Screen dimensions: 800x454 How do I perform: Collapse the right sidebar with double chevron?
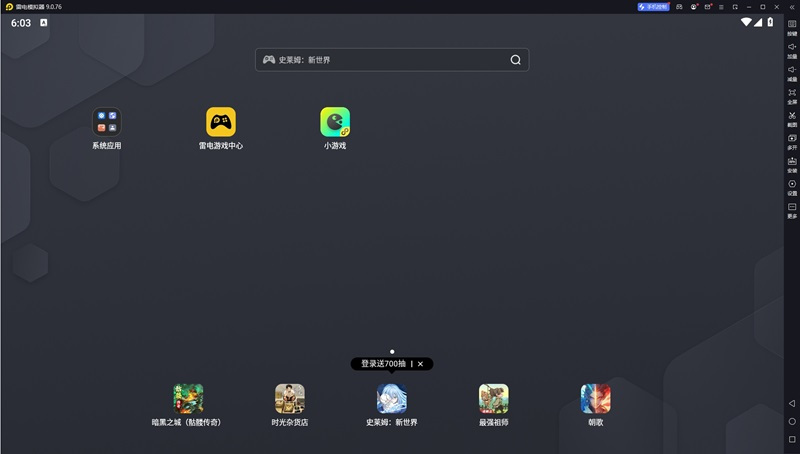(792, 7)
